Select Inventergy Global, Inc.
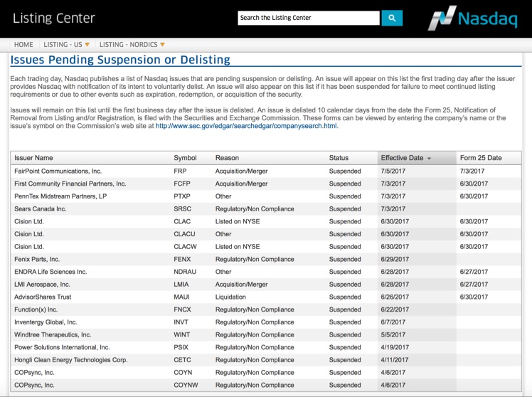 coord(46,322)
